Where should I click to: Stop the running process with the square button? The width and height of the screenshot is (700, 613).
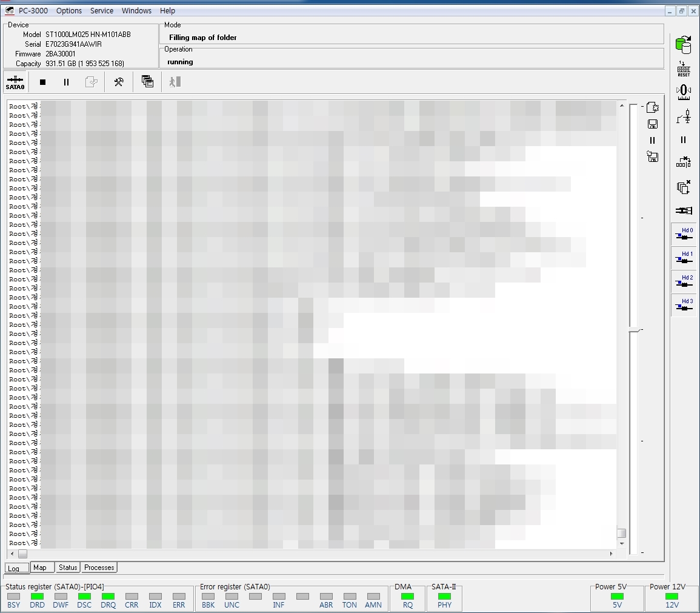pos(42,81)
